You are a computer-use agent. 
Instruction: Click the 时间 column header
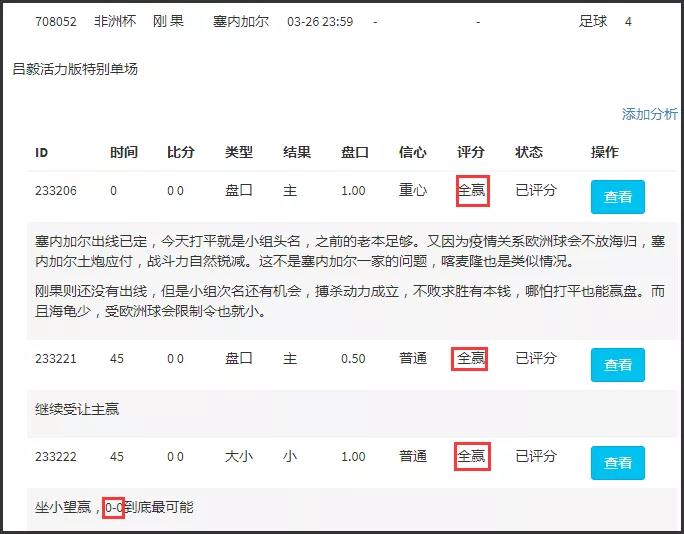pyautogui.click(x=124, y=152)
